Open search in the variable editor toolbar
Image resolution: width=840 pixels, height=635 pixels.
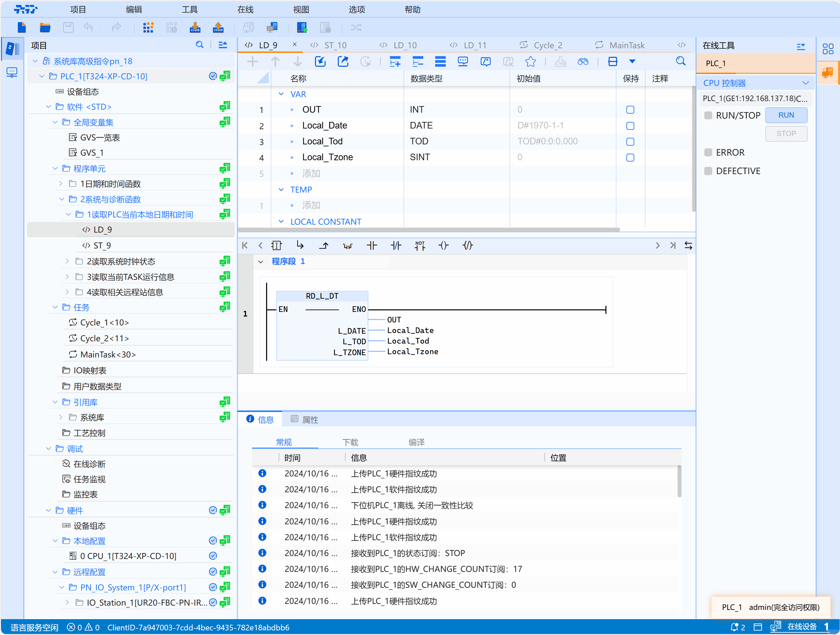[x=681, y=61]
